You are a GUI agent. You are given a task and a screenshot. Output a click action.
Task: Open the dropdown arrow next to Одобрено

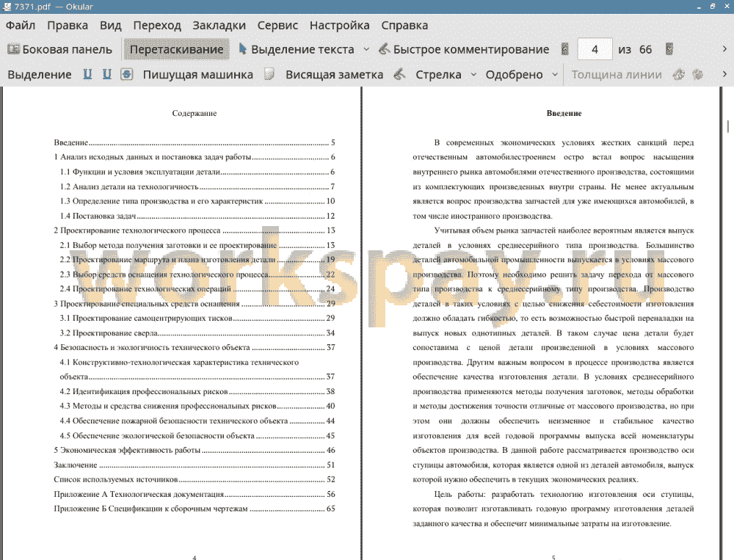click(x=555, y=74)
